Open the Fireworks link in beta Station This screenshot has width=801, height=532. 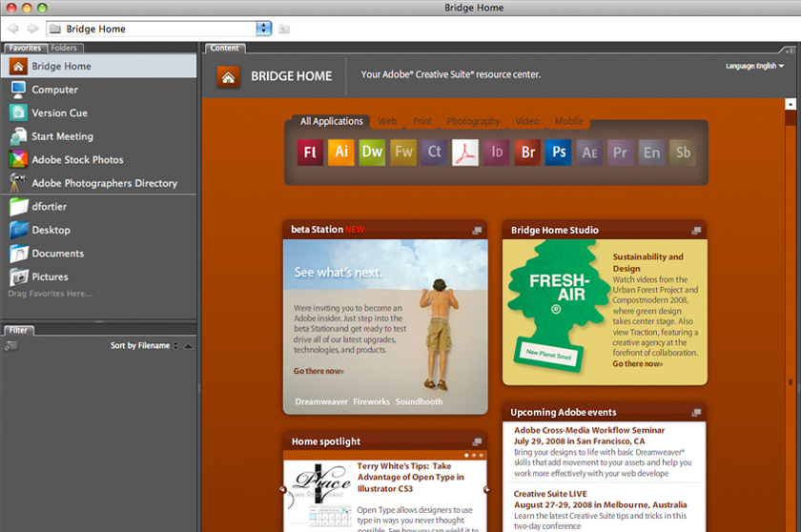click(x=371, y=401)
